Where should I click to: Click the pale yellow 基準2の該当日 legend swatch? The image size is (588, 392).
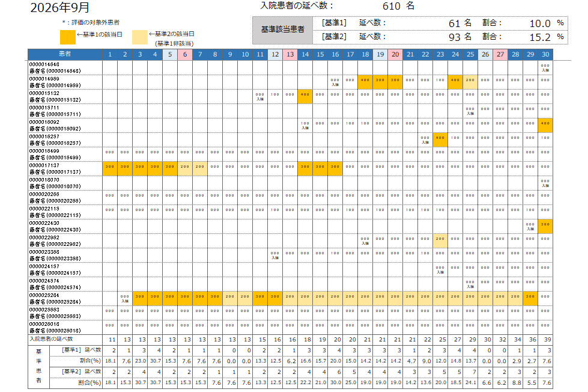coord(140,37)
